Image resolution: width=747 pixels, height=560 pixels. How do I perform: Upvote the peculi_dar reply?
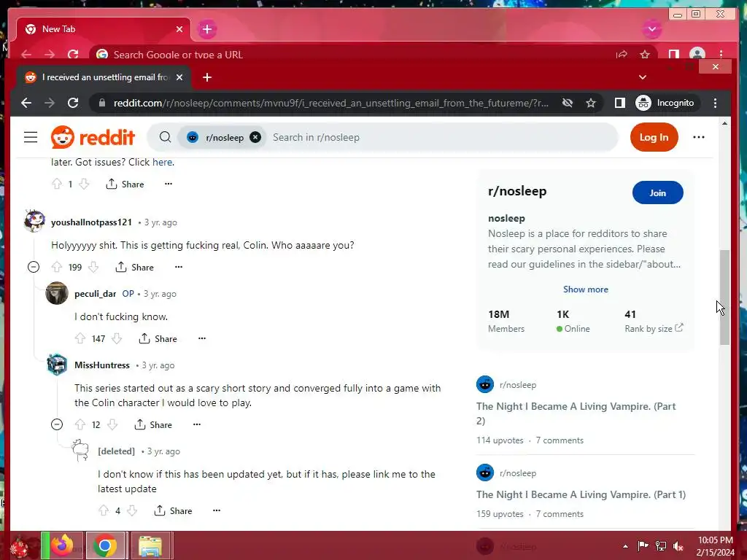pos(80,338)
